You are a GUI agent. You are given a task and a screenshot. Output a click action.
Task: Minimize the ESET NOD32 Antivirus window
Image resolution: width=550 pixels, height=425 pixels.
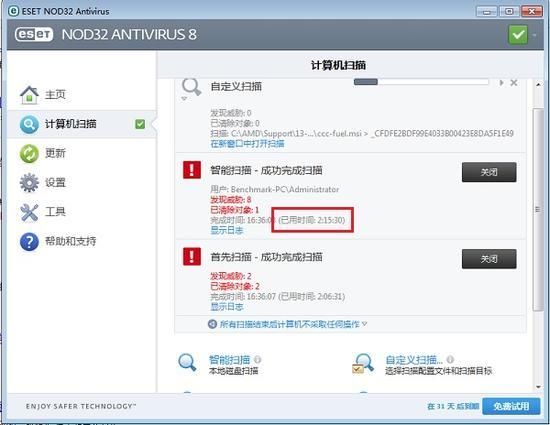click(x=487, y=12)
